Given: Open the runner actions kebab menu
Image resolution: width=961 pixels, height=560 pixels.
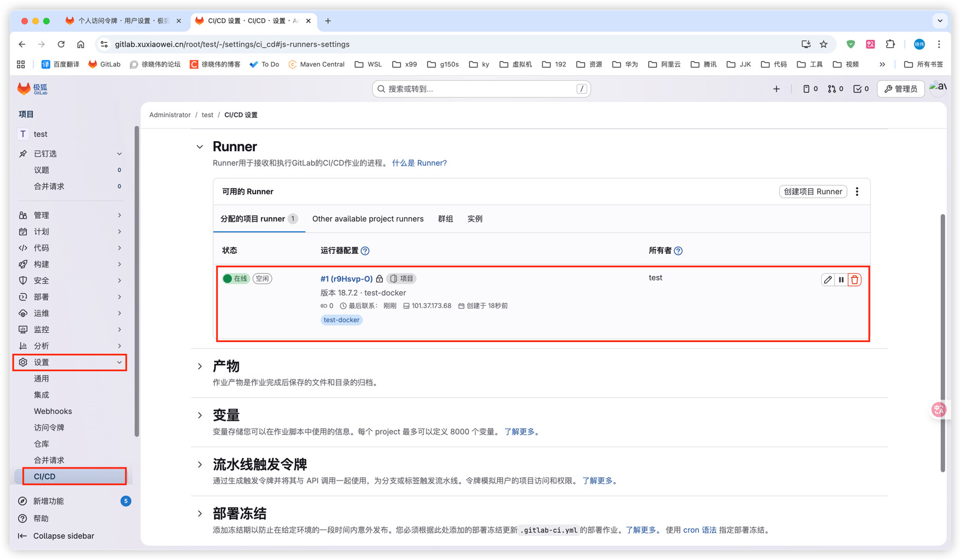Looking at the screenshot, I should tap(857, 192).
